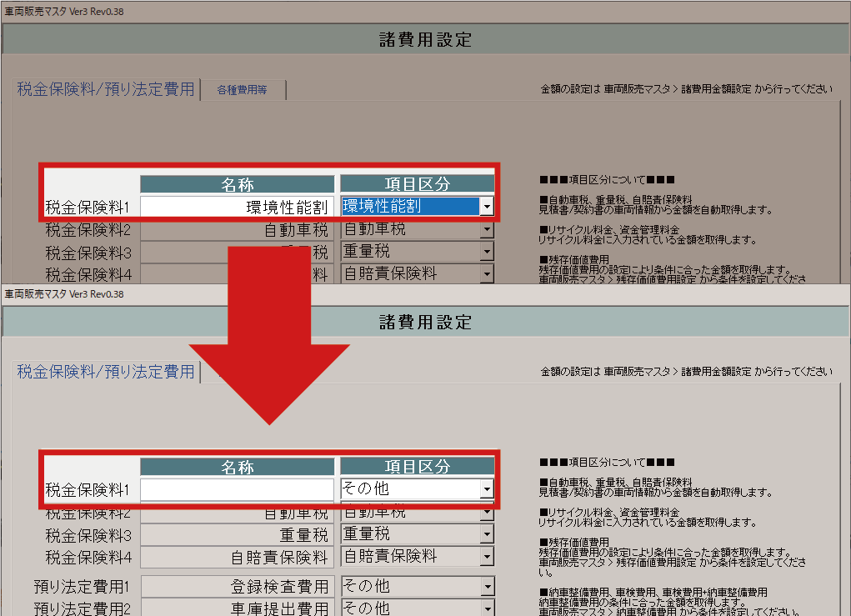
Task: Open 重量税 dropdown in the lower window
Action: tap(487, 534)
